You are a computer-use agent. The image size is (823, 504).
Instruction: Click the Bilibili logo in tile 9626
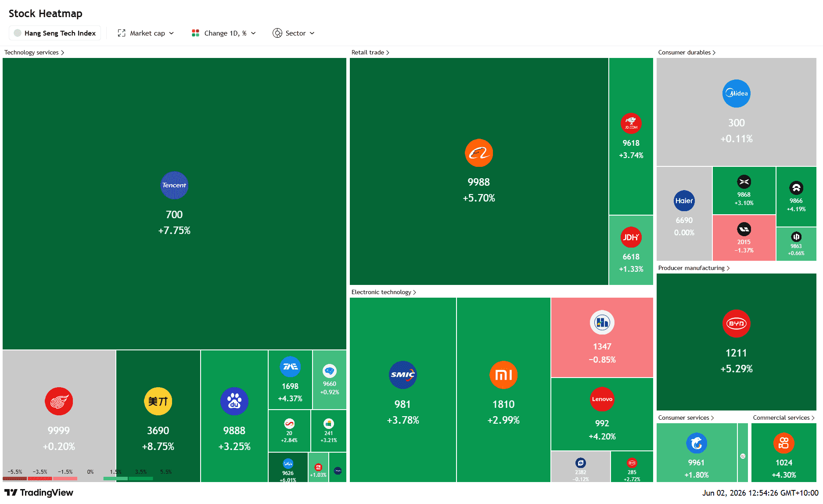click(x=288, y=463)
